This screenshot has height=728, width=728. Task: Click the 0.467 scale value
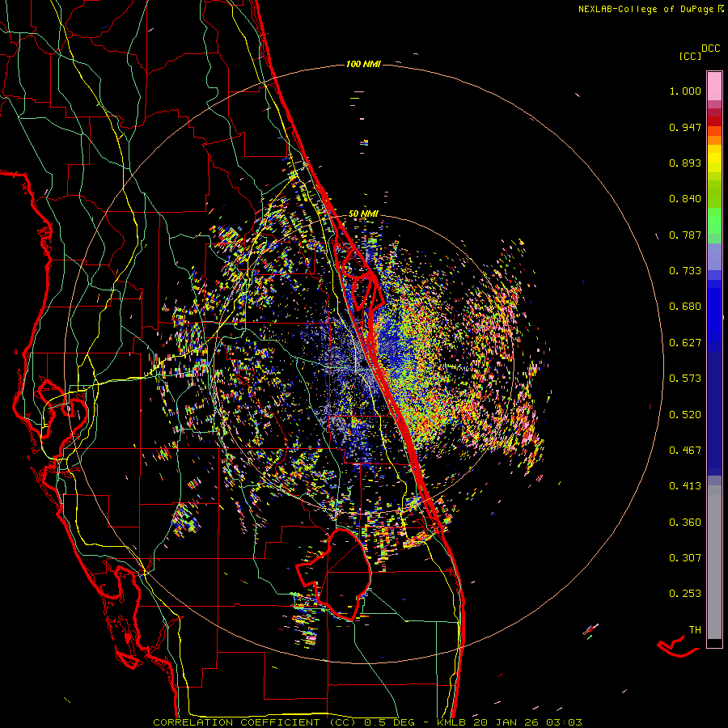(685, 451)
